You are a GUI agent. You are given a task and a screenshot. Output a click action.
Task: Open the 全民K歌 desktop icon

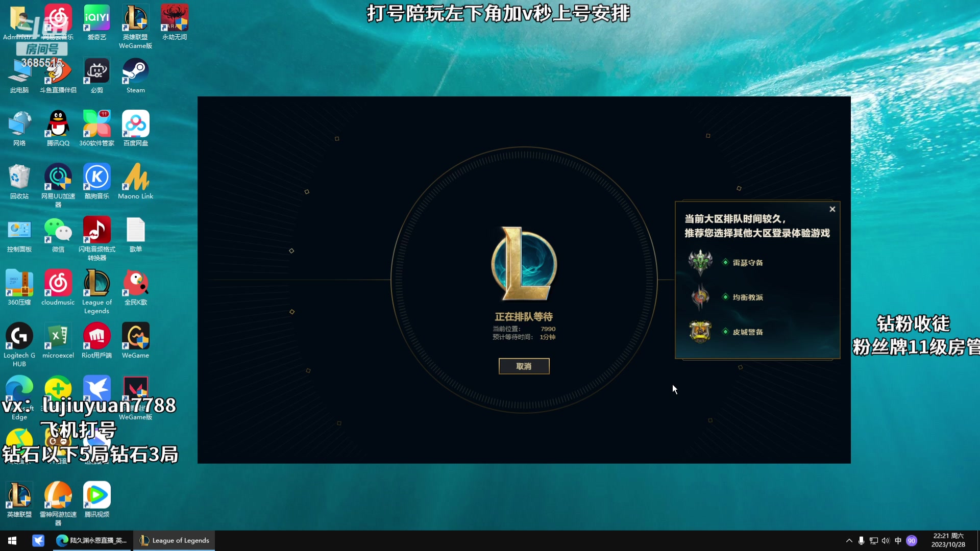pos(135,288)
